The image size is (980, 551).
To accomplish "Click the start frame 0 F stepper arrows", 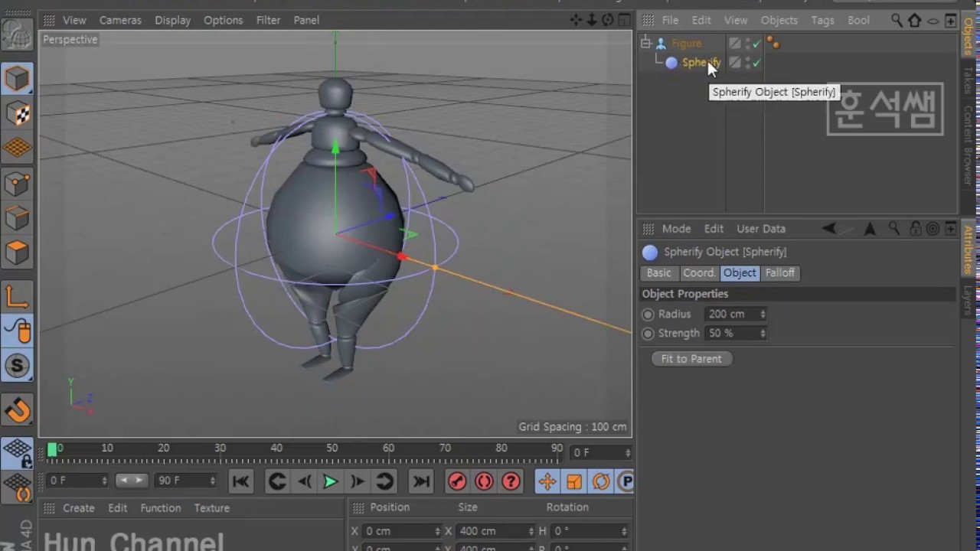I will (x=104, y=481).
